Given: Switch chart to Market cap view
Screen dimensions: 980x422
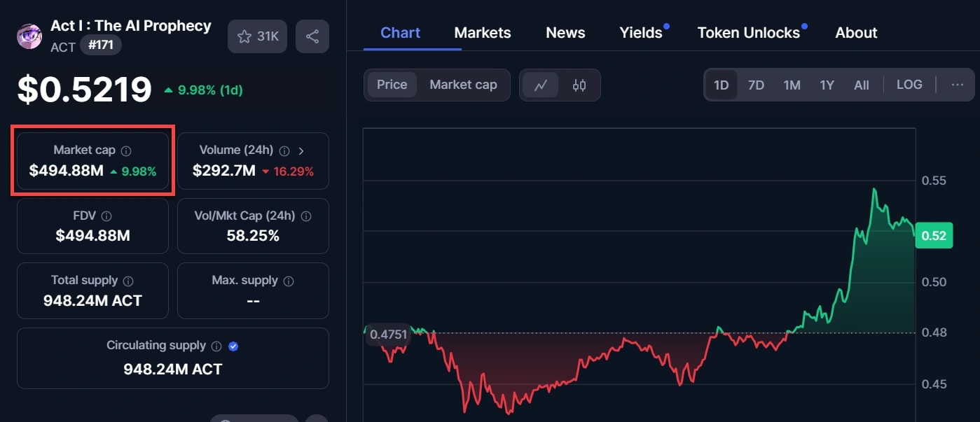Looking at the screenshot, I should coord(463,85).
